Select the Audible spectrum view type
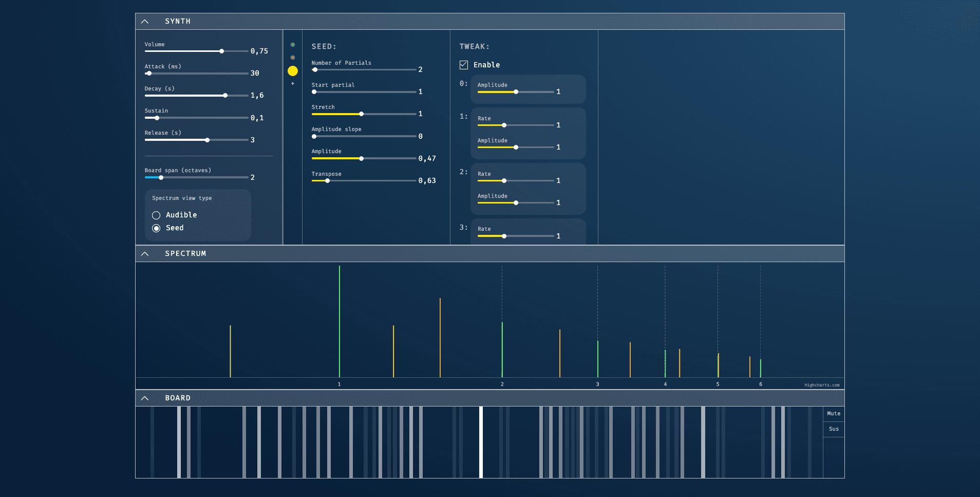Screen dimensions: 980x497 pyautogui.click(x=156, y=215)
